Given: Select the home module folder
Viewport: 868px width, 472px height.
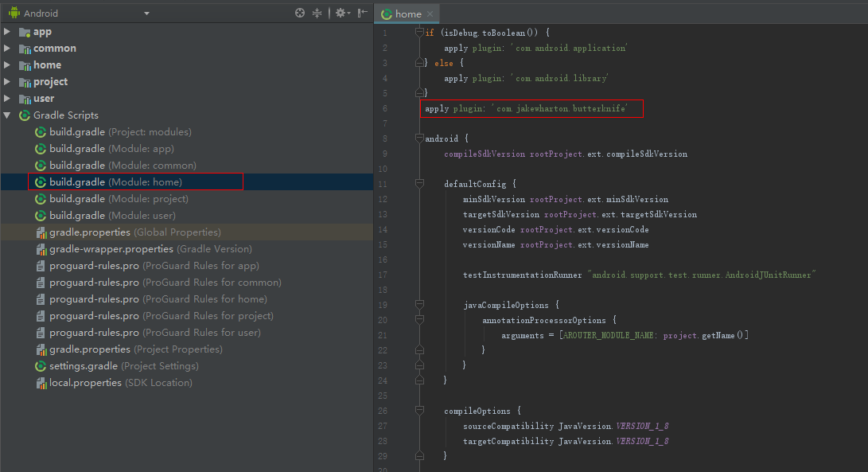Looking at the screenshot, I should tap(47, 64).
